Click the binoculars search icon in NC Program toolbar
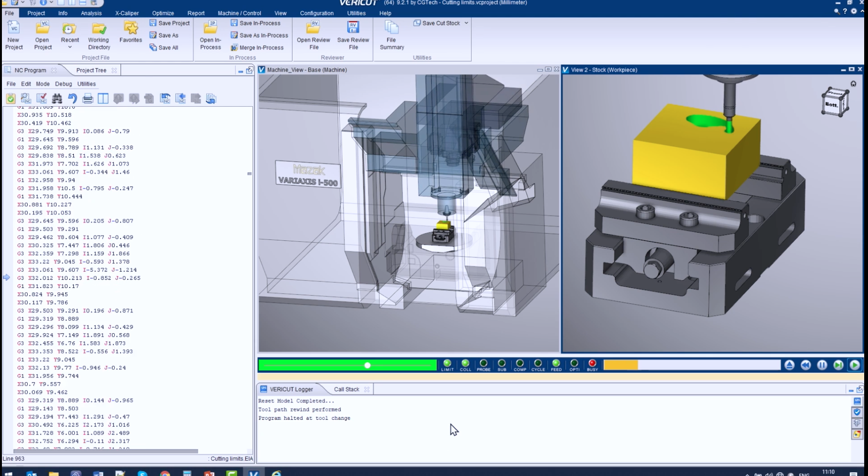The height and width of the screenshot is (476, 868). coord(57,99)
